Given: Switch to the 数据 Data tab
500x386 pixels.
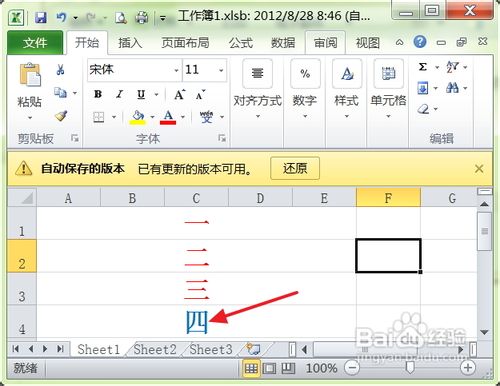Looking at the screenshot, I should [283, 43].
